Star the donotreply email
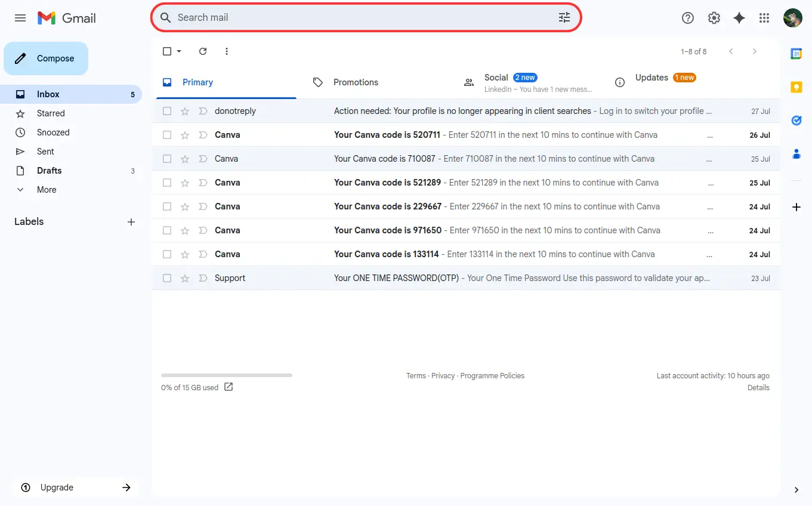The image size is (812, 506). point(185,111)
